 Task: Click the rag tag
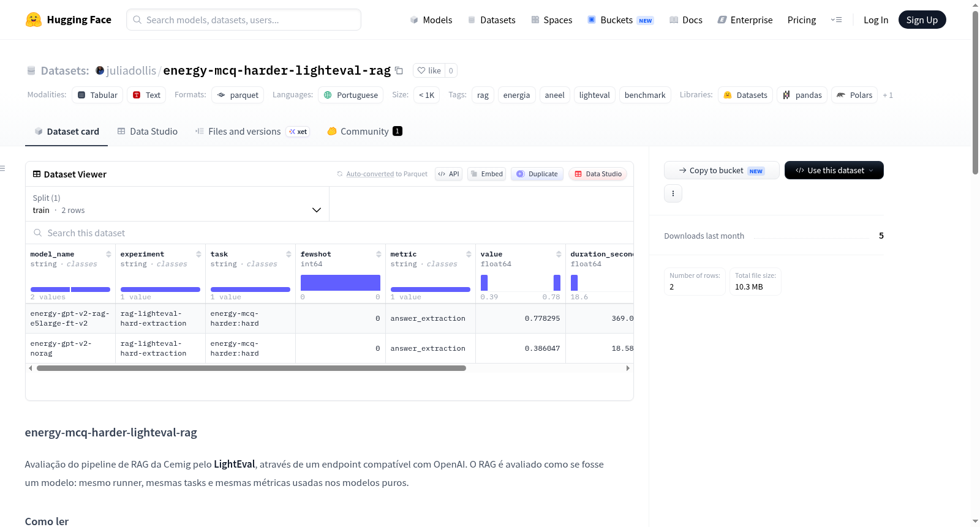point(483,95)
